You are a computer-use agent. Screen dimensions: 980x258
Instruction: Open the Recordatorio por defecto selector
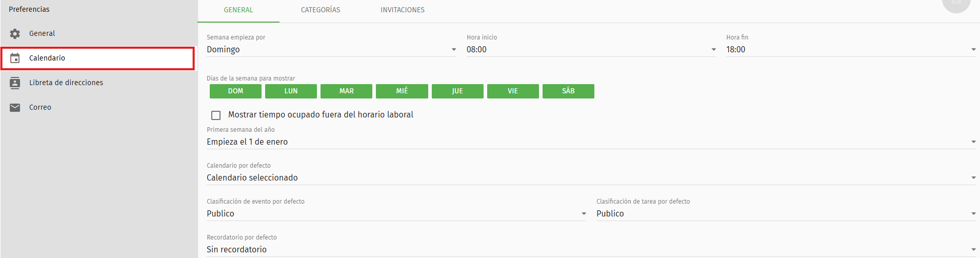coord(591,250)
